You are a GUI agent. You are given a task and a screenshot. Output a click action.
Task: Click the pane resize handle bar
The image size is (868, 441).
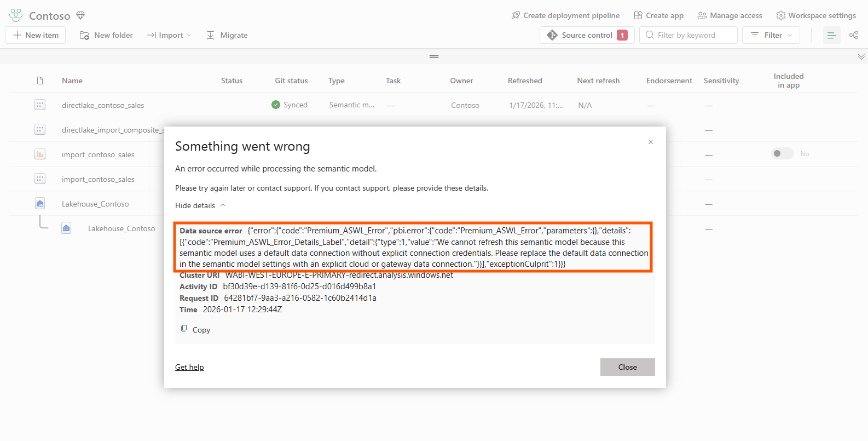coord(434,56)
